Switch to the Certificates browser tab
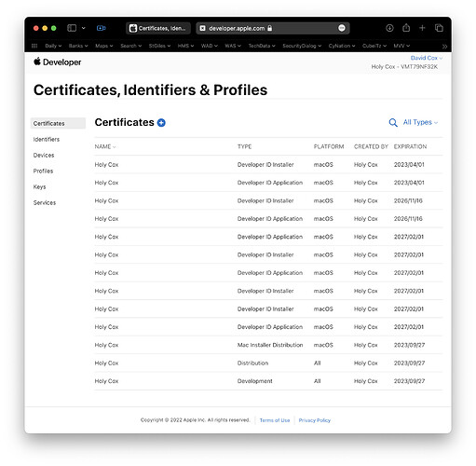Viewport: 476px width, 466px height. [x=158, y=28]
